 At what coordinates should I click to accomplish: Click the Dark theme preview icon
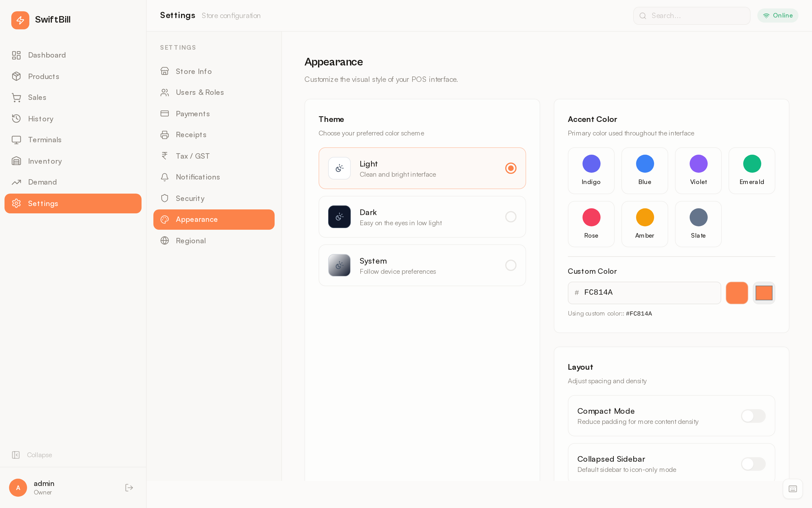(x=339, y=217)
